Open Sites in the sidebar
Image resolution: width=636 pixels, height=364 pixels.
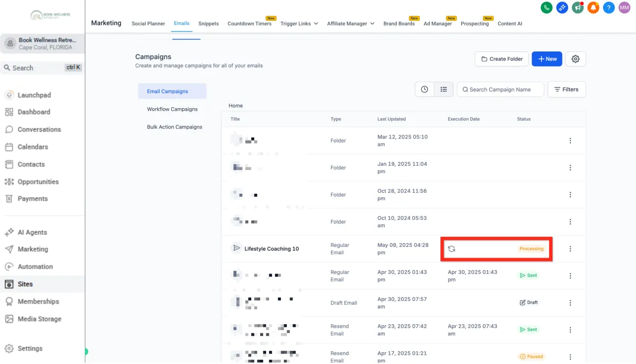coord(42,284)
